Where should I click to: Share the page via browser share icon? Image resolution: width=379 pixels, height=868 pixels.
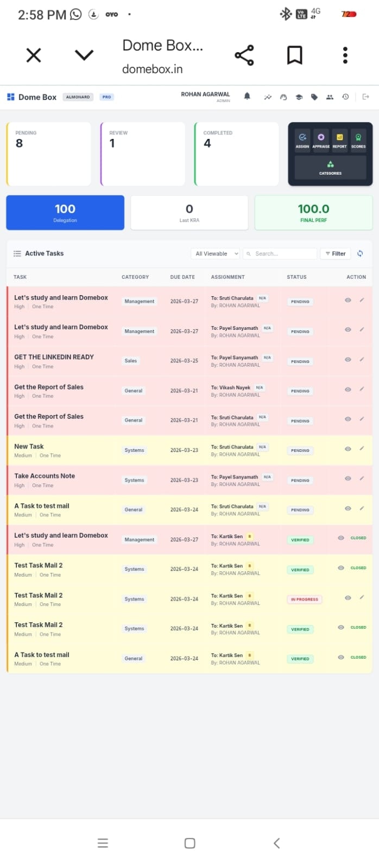pyautogui.click(x=244, y=55)
